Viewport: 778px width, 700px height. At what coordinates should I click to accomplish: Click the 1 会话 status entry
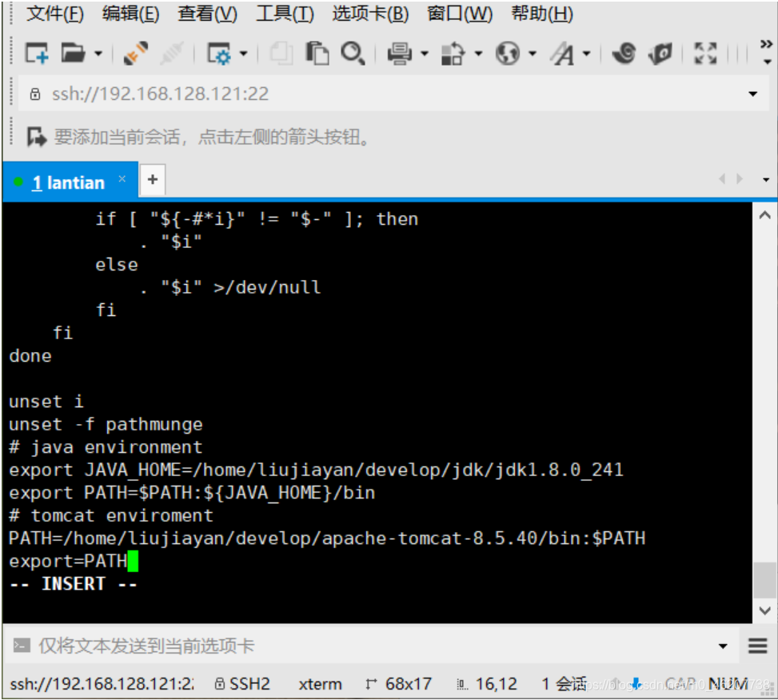coord(565,684)
